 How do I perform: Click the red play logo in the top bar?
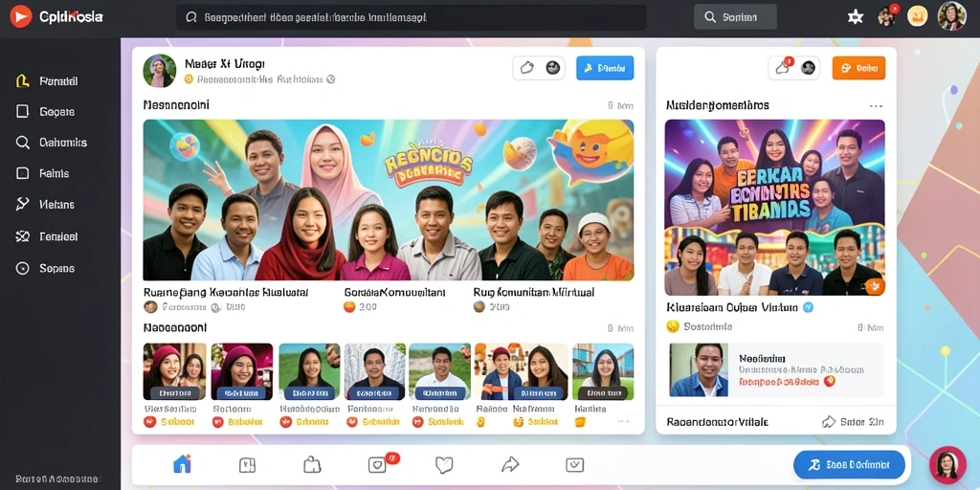point(21,17)
